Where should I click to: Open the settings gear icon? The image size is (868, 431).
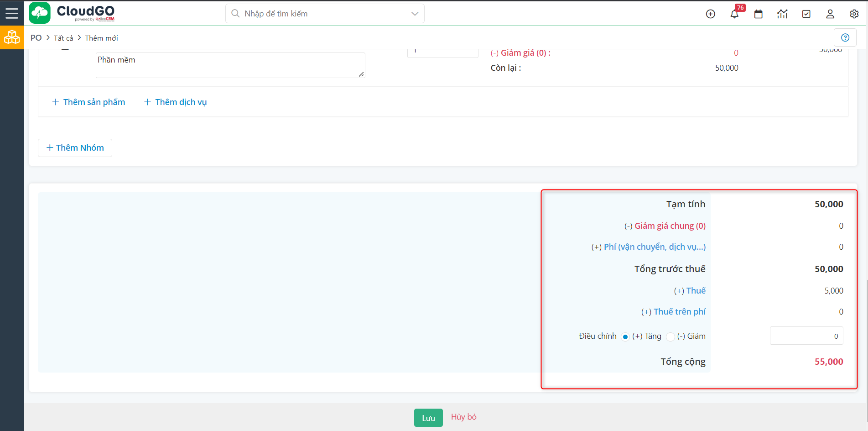click(x=854, y=14)
